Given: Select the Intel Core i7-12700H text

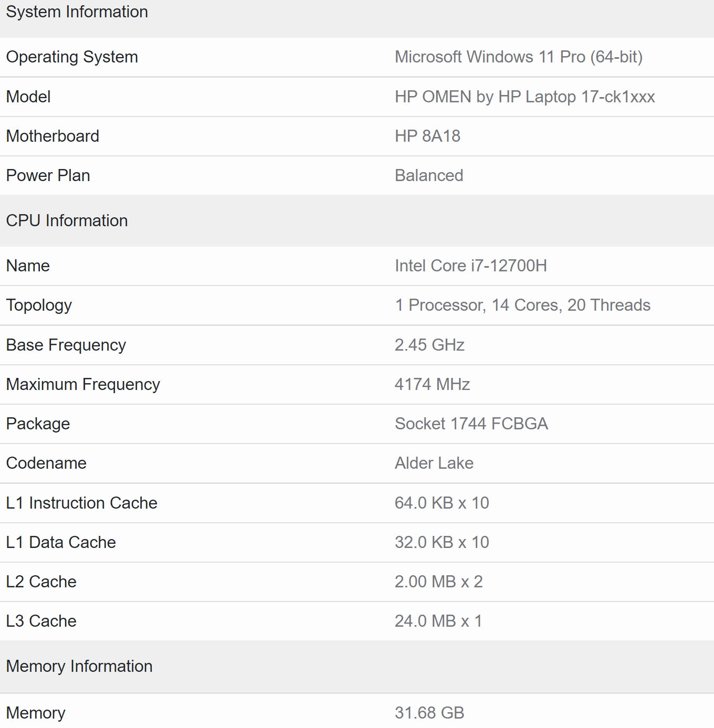Looking at the screenshot, I should 470,266.
